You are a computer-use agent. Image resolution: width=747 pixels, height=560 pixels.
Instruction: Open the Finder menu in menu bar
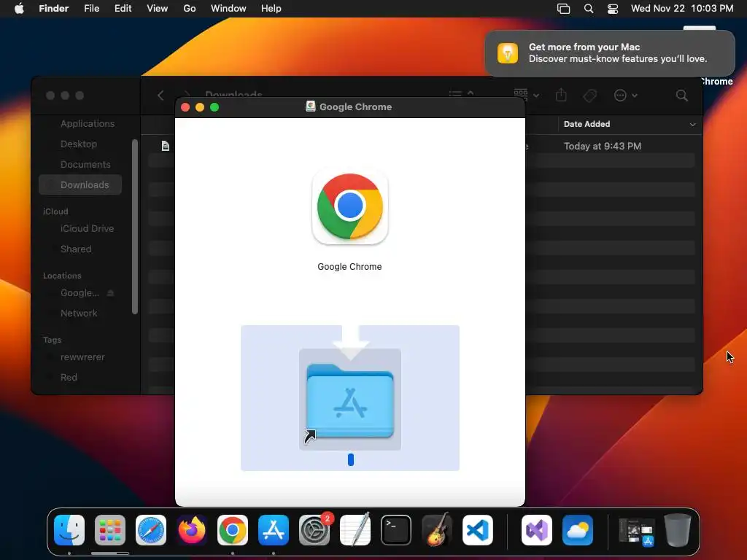54,9
